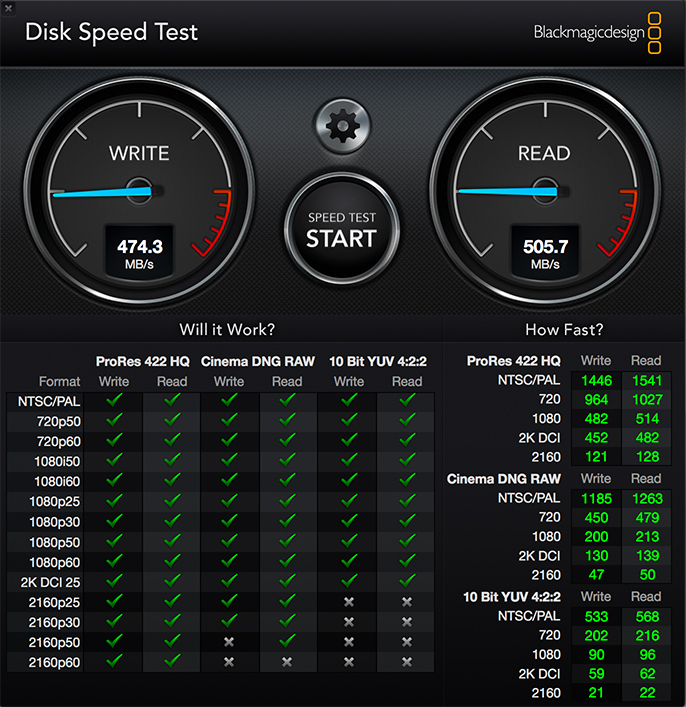The height and width of the screenshot is (707, 686).
Task: Select 10 Bit YUV 1080 write value 90
Action: point(596,655)
